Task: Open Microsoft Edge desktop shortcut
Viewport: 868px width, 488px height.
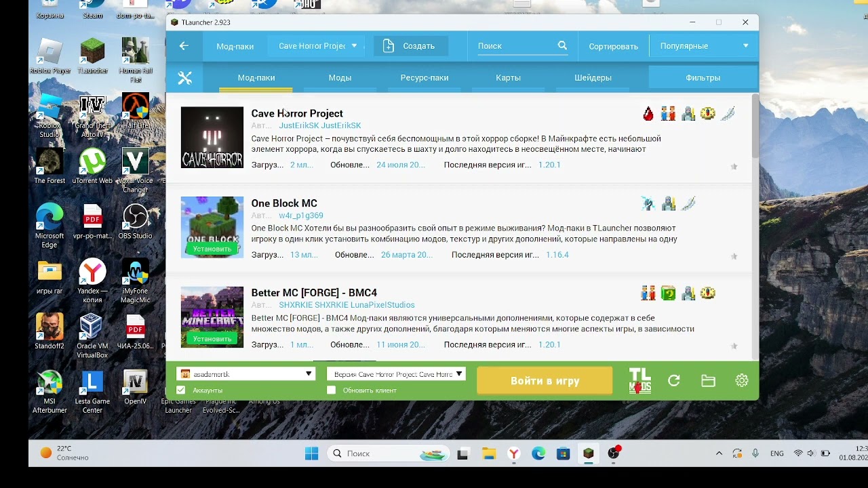Action: coord(50,226)
